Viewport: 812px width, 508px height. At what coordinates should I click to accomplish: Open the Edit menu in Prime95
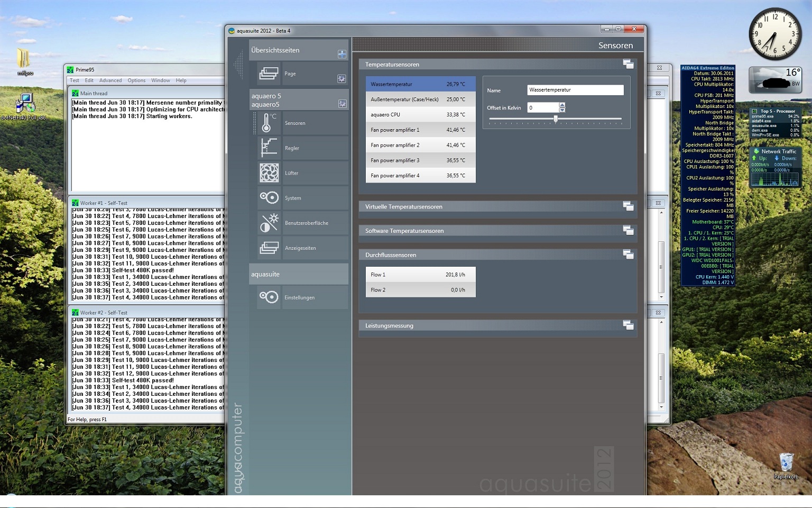pos(89,80)
